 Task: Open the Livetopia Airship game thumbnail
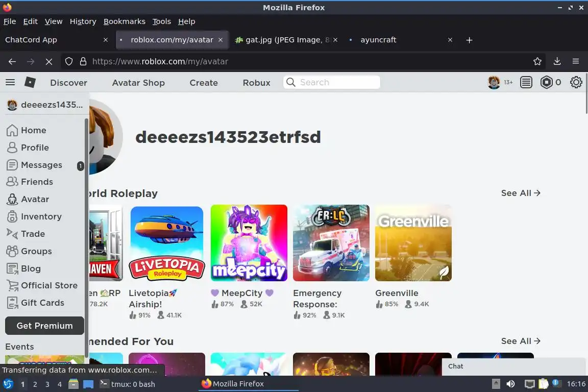pos(167,243)
